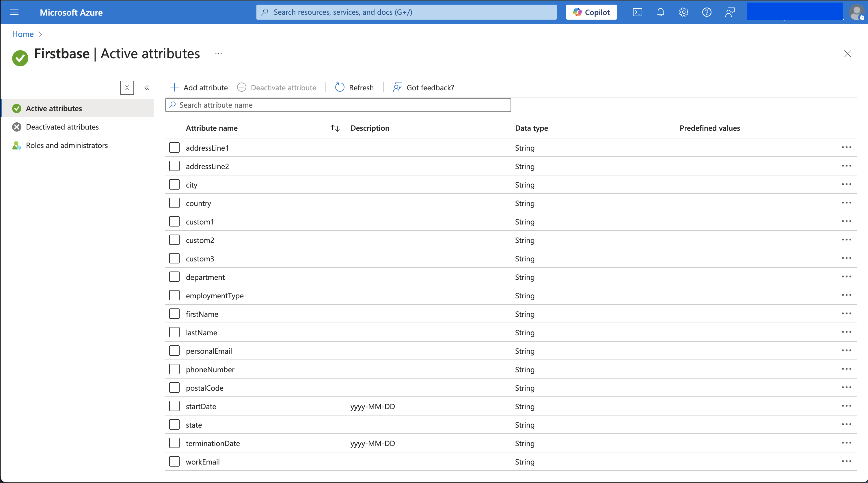Open portal settings gear
The image size is (868, 483).
pos(683,12)
